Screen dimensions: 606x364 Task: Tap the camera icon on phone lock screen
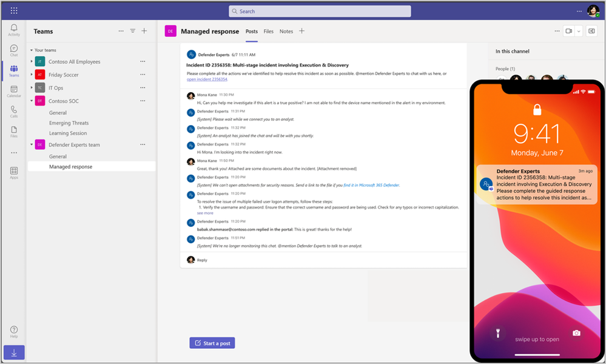coord(576,333)
